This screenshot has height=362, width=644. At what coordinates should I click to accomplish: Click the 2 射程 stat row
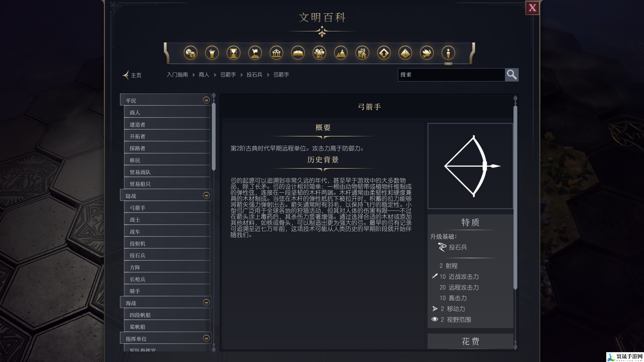[x=448, y=266]
